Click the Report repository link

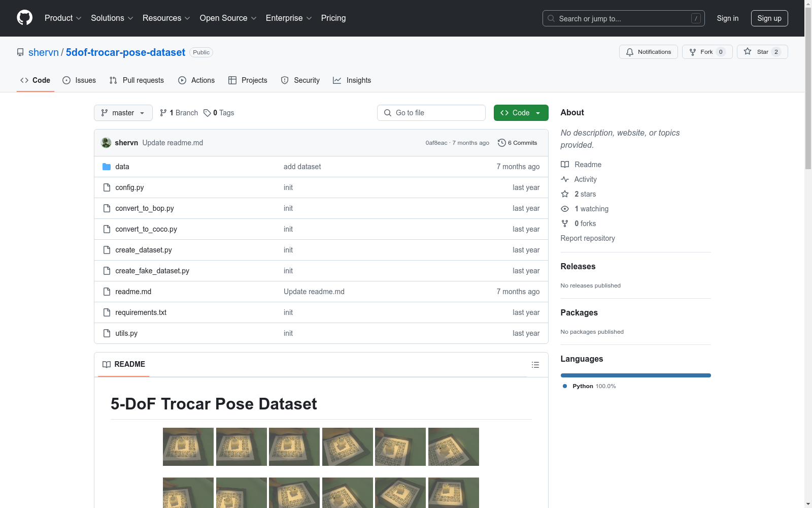pyautogui.click(x=588, y=238)
